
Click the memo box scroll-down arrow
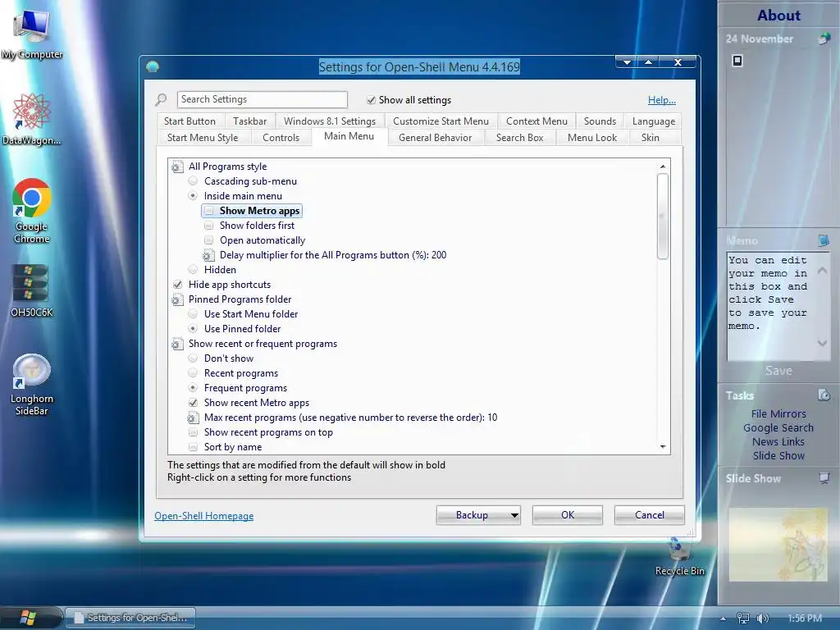click(822, 343)
